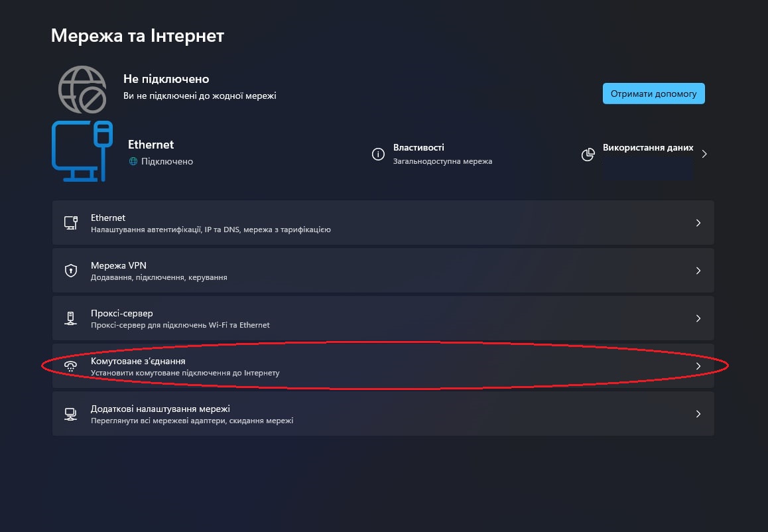Click the disconnected globe status icon
Image resolution: width=768 pixels, height=532 pixels.
pos(82,90)
